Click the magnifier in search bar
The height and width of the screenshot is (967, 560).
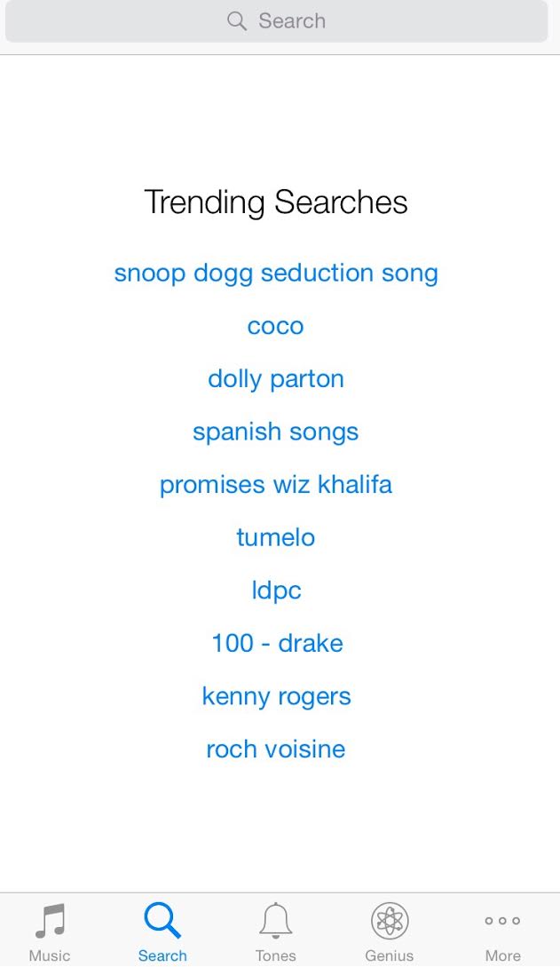pos(237,21)
